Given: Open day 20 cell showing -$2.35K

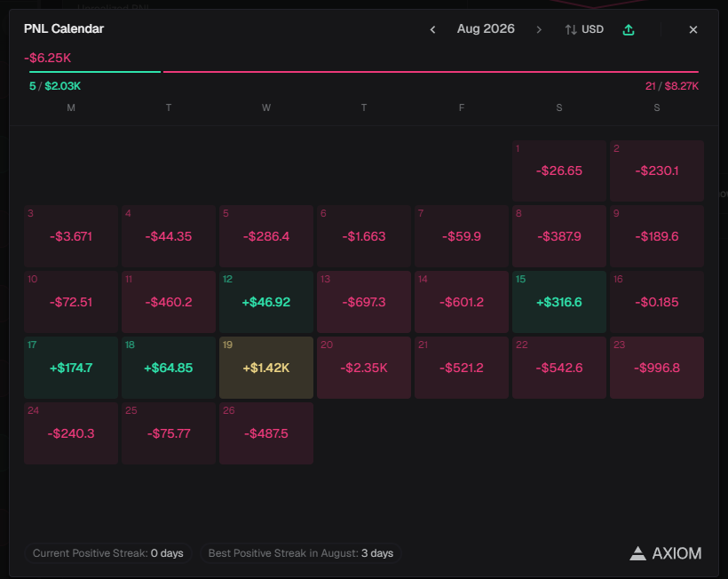Looking at the screenshot, I should click(x=364, y=368).
